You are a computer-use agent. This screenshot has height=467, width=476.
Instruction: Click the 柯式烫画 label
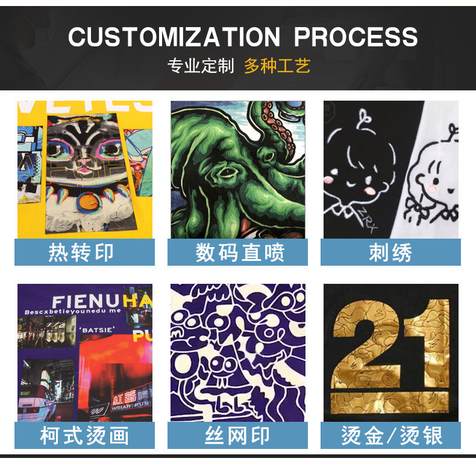click(x=85, y=435)
